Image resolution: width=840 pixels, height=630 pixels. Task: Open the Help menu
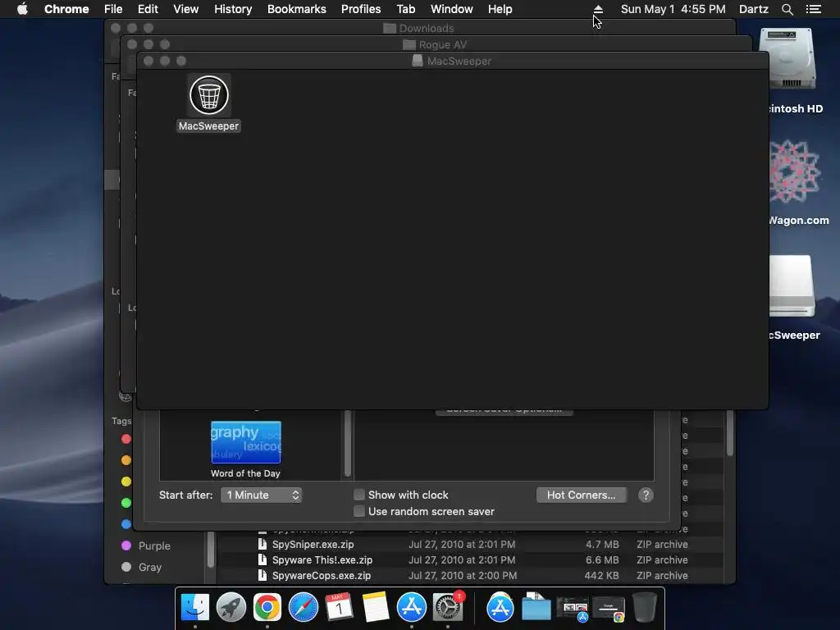500,9
